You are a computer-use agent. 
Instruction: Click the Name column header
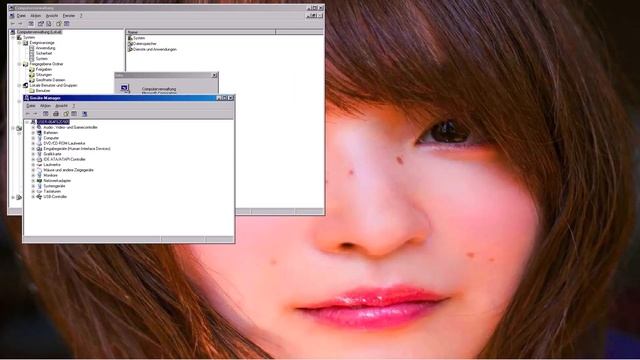tap(200, 32)
